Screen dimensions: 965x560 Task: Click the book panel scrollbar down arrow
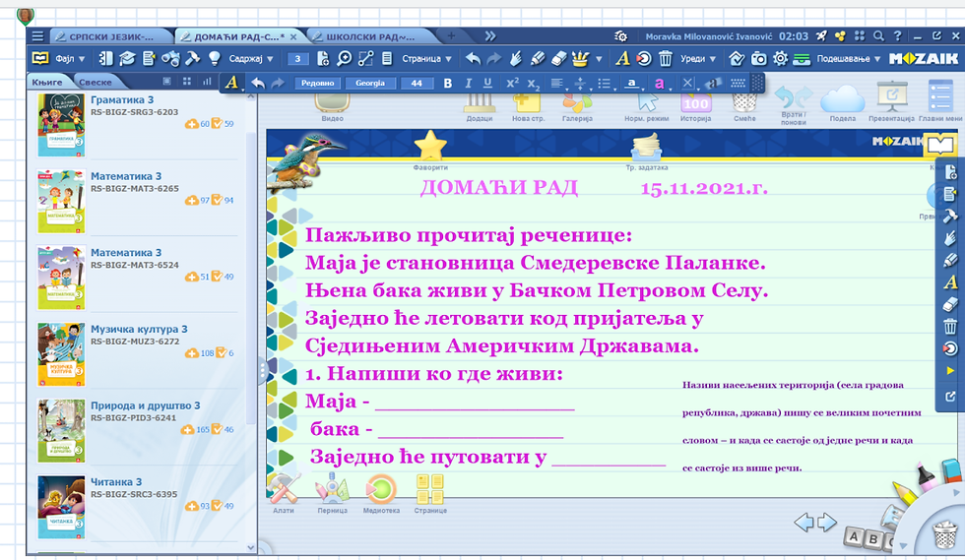coord(250,547)
